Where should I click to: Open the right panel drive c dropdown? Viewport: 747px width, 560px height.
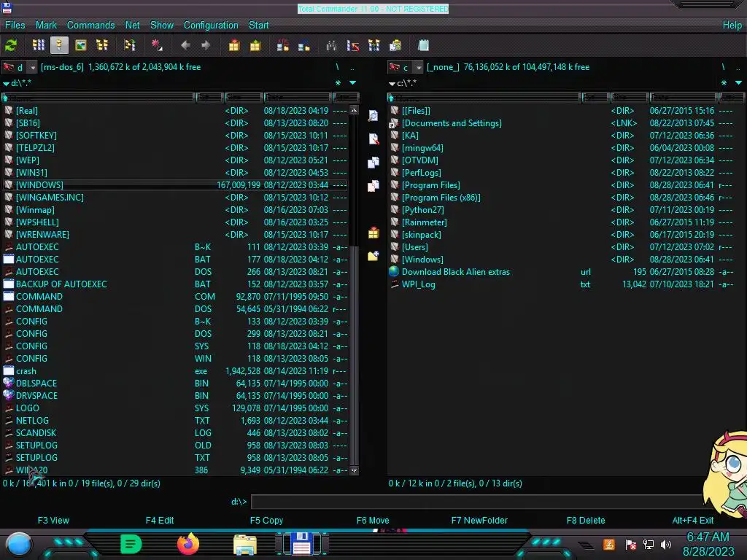click(418, 68)
